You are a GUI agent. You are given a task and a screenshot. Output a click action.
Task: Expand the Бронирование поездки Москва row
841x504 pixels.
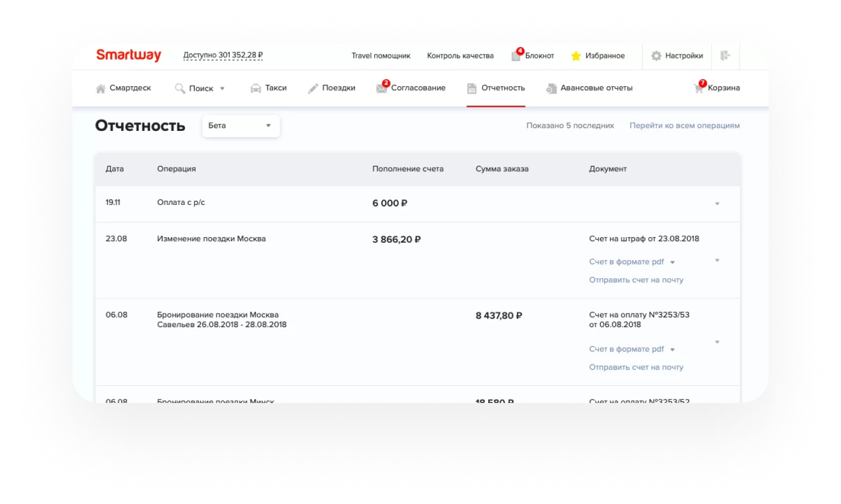tap(717, 342)
